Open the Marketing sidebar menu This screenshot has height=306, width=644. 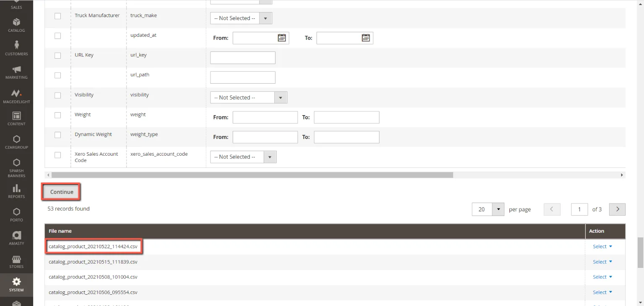pos(16,72)
